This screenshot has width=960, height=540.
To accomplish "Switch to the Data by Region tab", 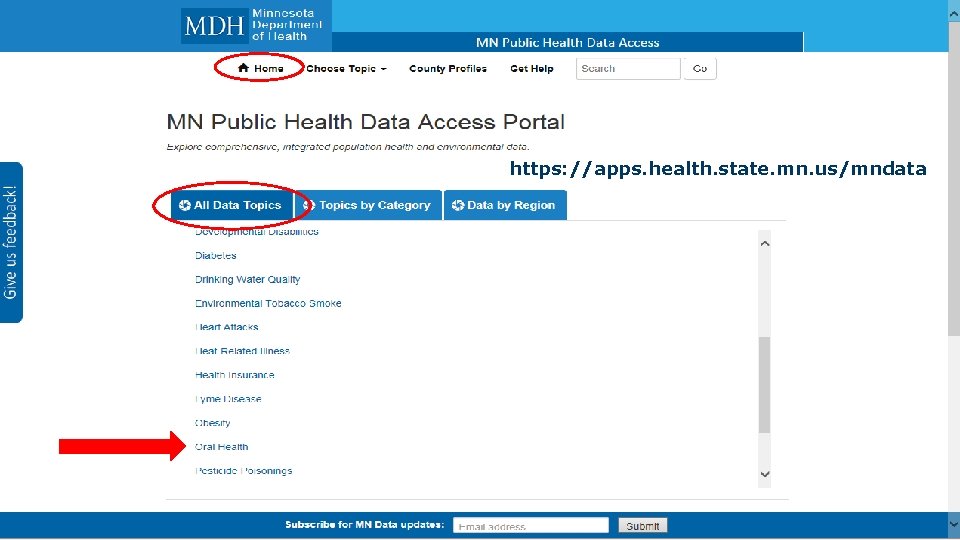I will click(x=505, y=205).
